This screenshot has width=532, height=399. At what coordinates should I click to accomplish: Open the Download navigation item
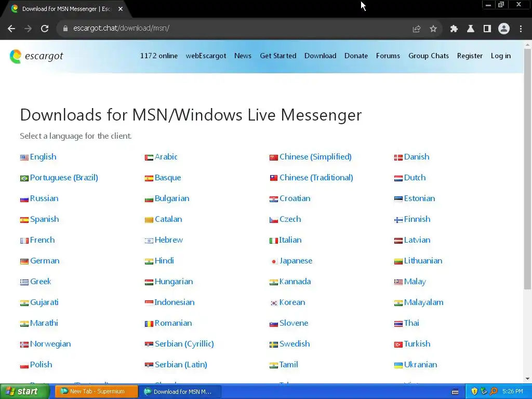click(320, 56)
